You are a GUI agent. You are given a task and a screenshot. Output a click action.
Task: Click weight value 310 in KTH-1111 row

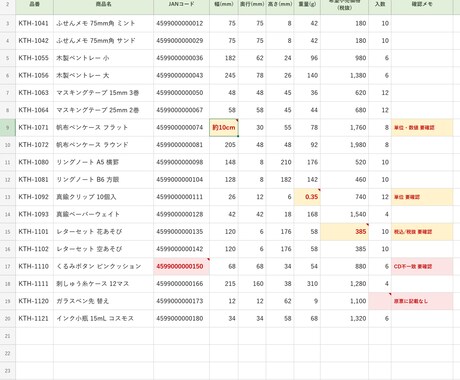[x=307, y=283]
